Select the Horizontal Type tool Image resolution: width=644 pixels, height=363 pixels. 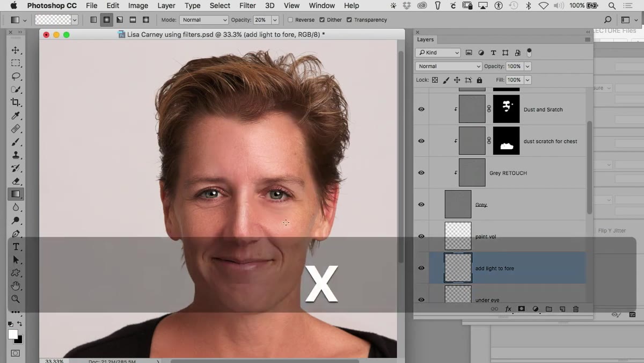(x=16, y=246)
